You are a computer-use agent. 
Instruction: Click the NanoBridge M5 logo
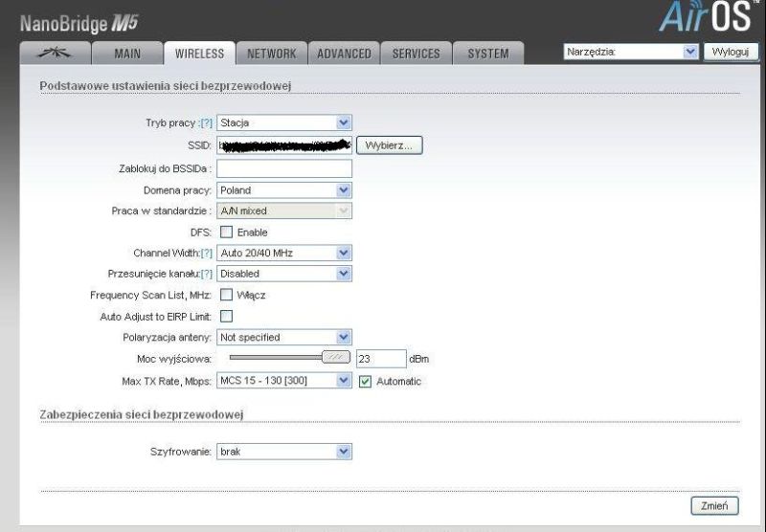pos(79,23)
